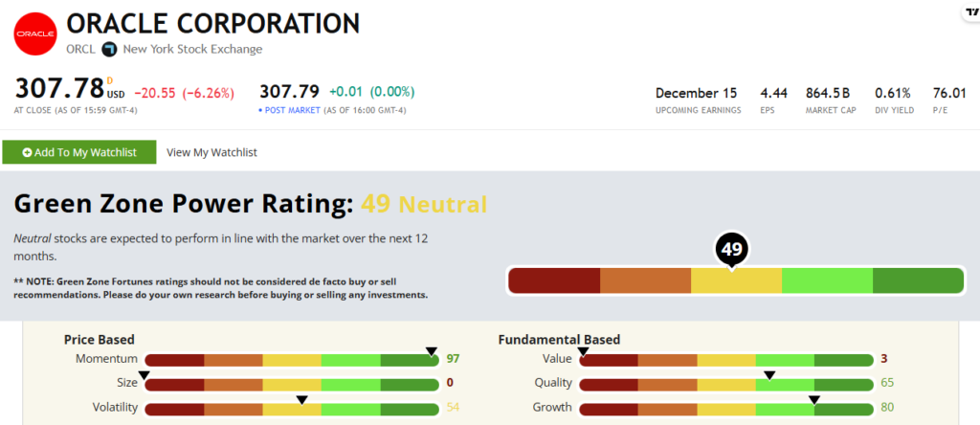Click the Volatility rating bar
Viewport: 980px width, 425px height.
pos(292,409)
